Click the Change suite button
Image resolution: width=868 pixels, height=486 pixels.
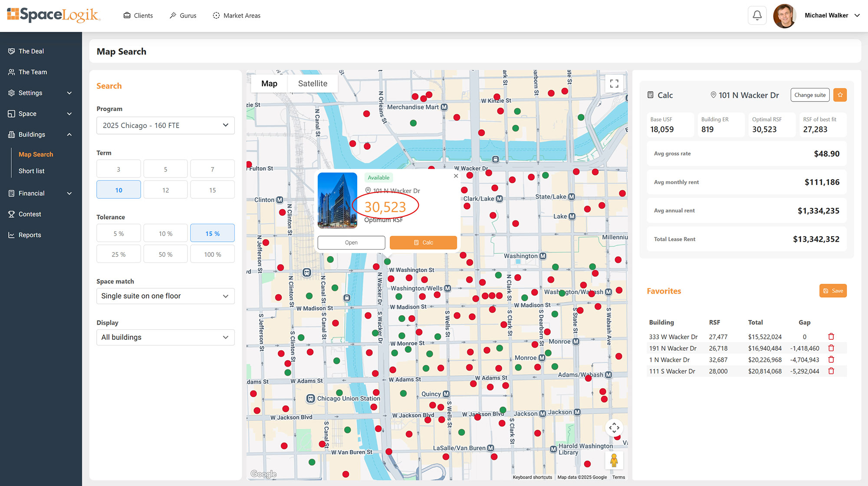tap(810, 95)
